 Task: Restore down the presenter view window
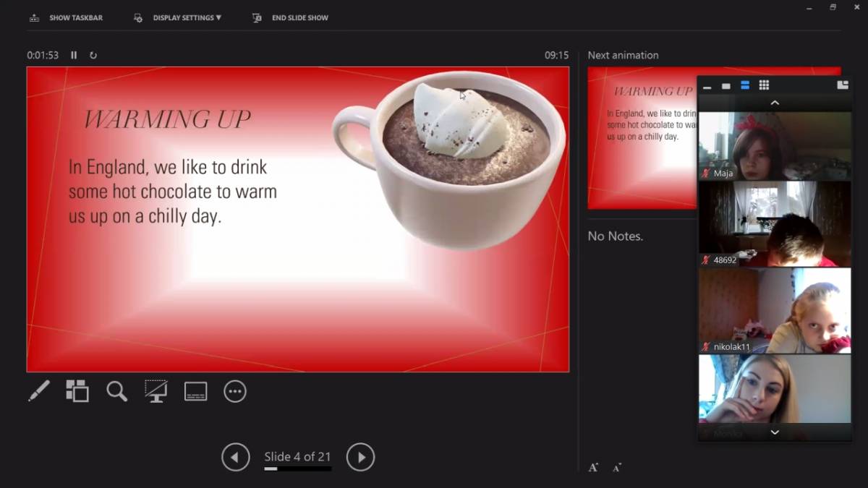tap(833, 7)
